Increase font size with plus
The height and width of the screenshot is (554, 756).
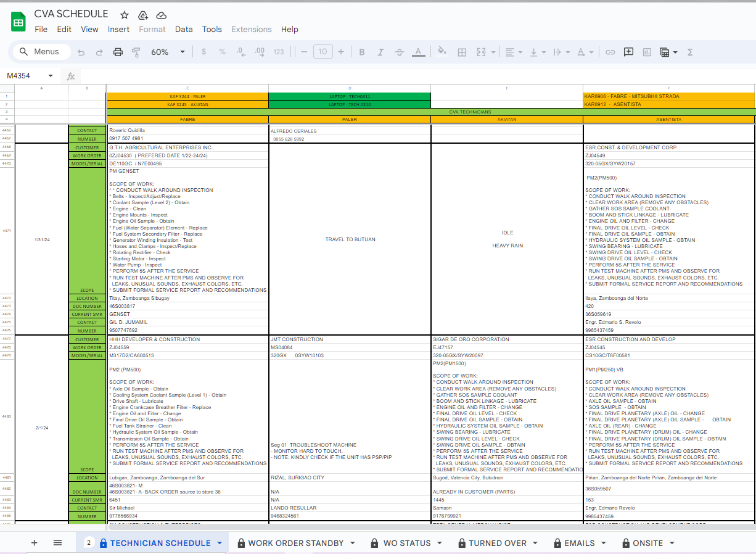point(341,52)
